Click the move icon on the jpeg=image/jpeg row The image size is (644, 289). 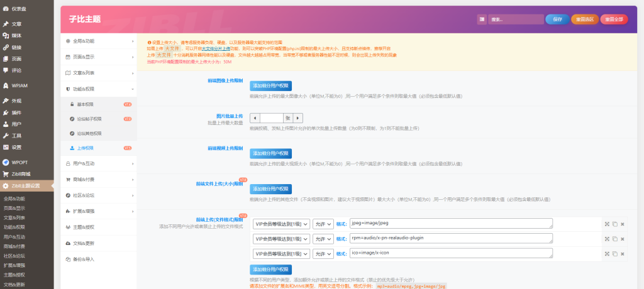(607, 224)
